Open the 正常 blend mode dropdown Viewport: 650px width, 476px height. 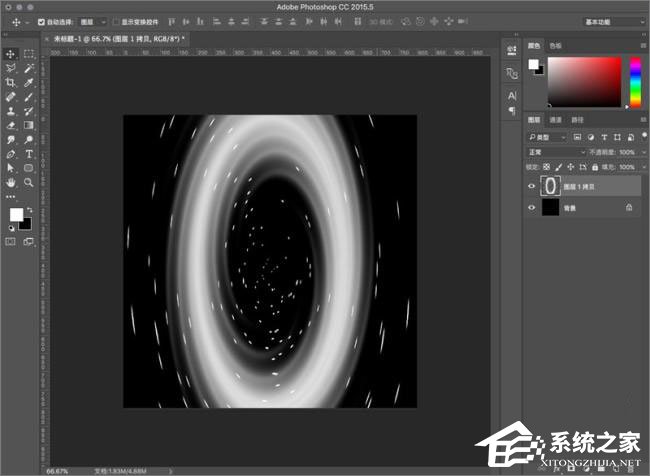pyautogui.click(x=557, y=152)
